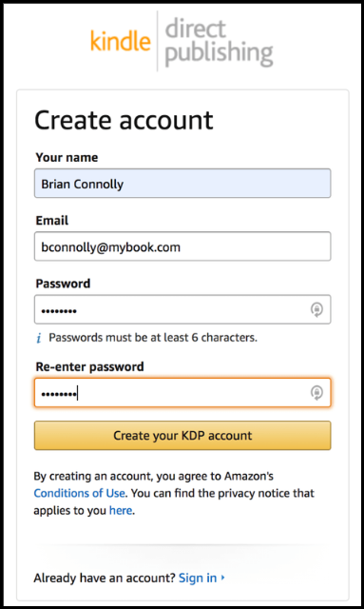Click the arrow next to Sign in
The width and height of the screenshot is (364, 609).
pos(223,578)
